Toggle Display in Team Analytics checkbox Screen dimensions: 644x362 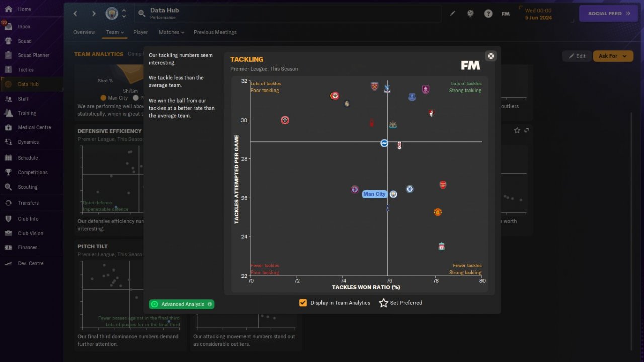pyautogui.click(x=303, y=303)
